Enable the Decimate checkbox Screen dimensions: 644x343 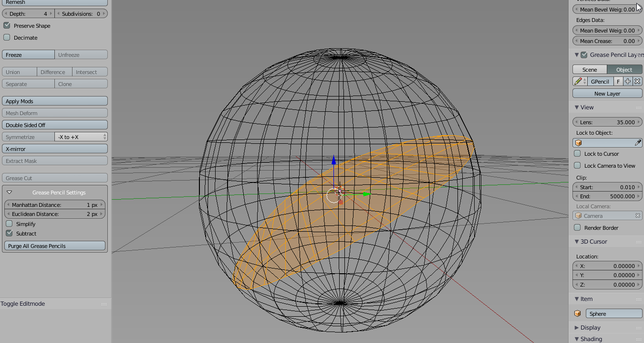(x=7, y=37)
